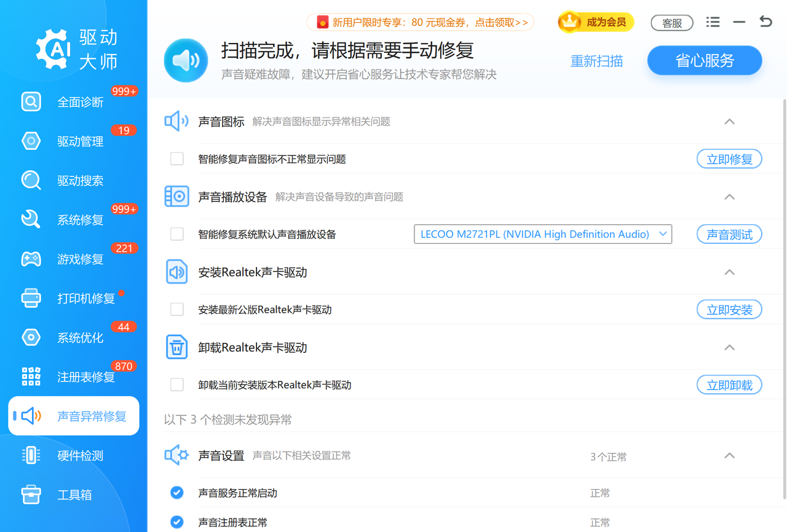Collapse the 声音播放设备 section chevron
This screenshot has width=787, height=532.
coord(730,197)
